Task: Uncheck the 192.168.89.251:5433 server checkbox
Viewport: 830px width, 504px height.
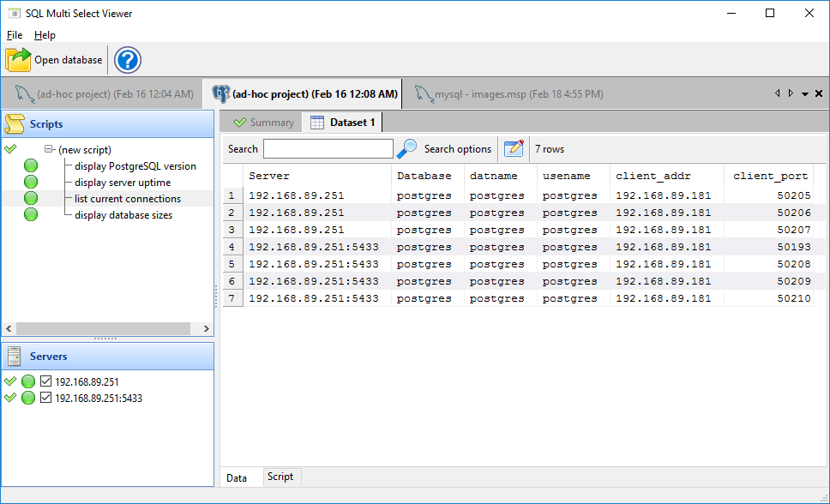Action: click(x=46, y=398)
